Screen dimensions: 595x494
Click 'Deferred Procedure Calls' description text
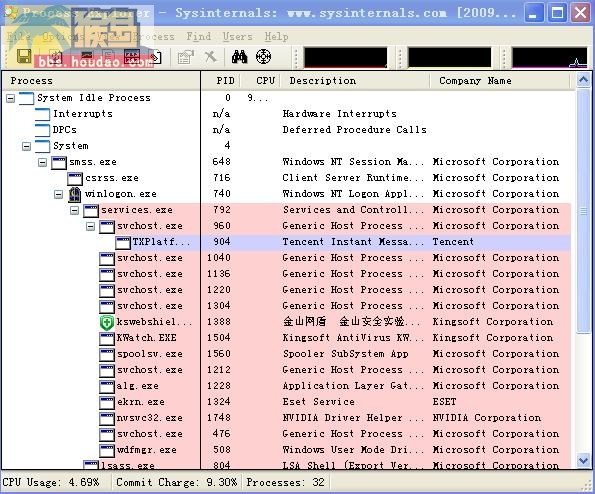coord(354,130)
